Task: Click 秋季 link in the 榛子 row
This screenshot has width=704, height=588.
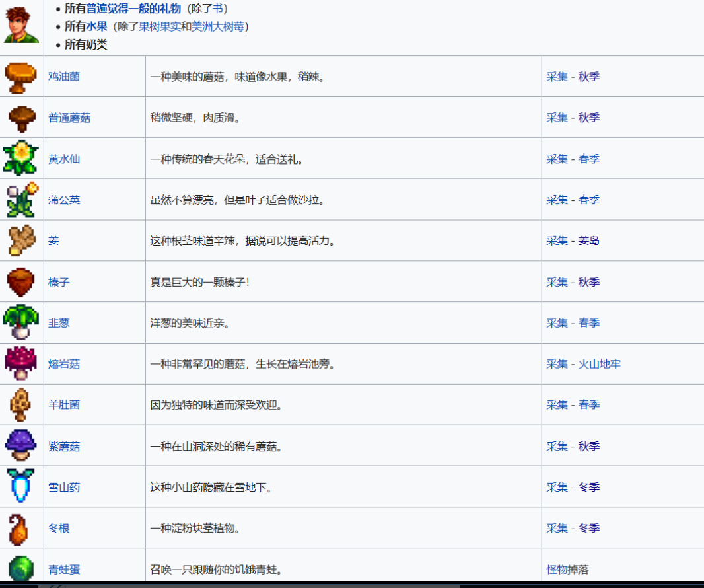Action: (x=588, y=282)
